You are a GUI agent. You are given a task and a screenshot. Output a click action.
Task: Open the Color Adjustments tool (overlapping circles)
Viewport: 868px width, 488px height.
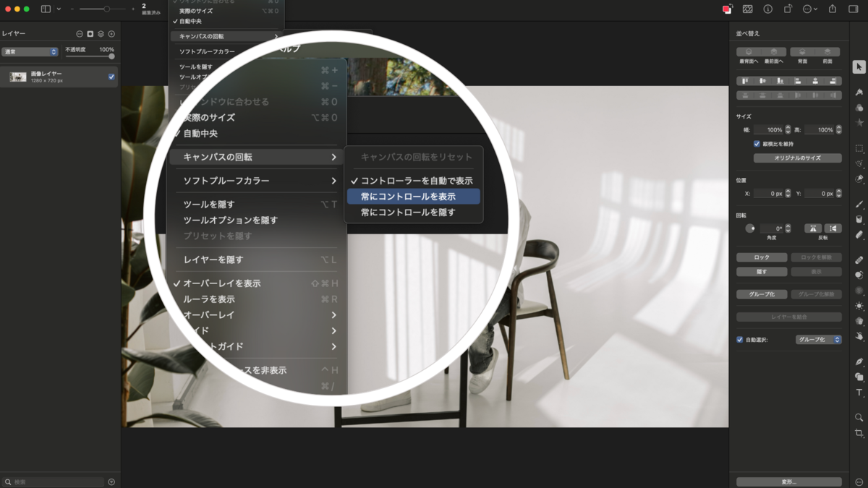[x=859, y=108]
